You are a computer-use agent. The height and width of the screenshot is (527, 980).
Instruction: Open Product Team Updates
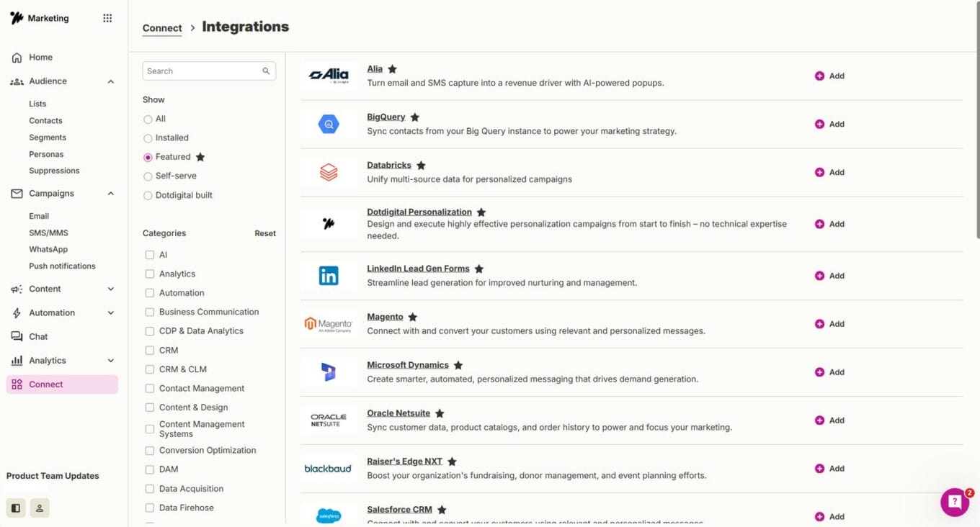(53, 476)
